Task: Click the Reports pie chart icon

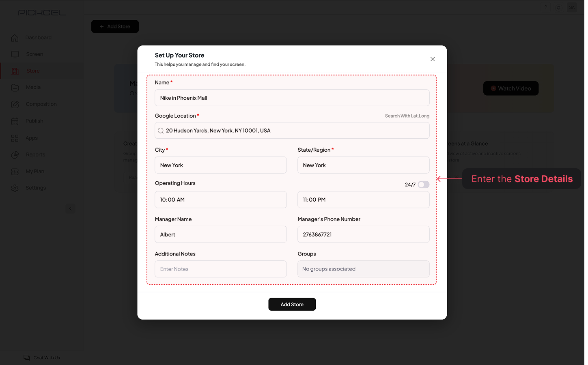Action: [x=15, y=155]
